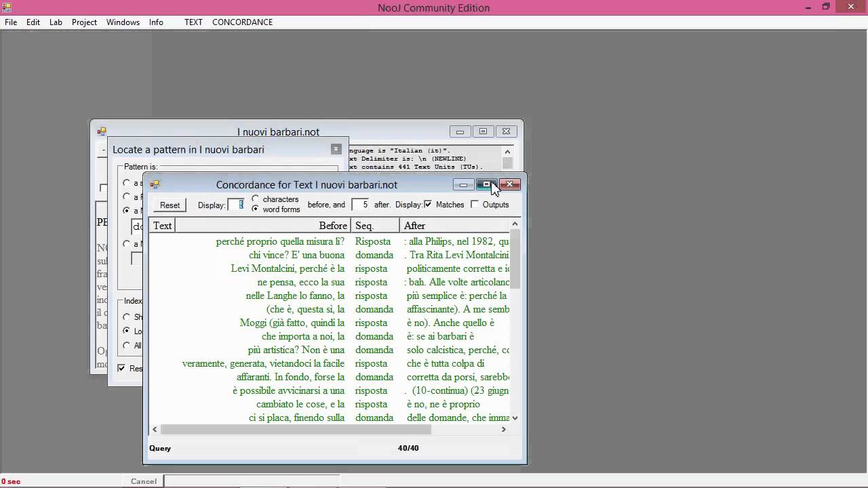Open the File menu
The height and width of the screenshot is (488, 868).
pyautogui.click(x=11, y=22)
